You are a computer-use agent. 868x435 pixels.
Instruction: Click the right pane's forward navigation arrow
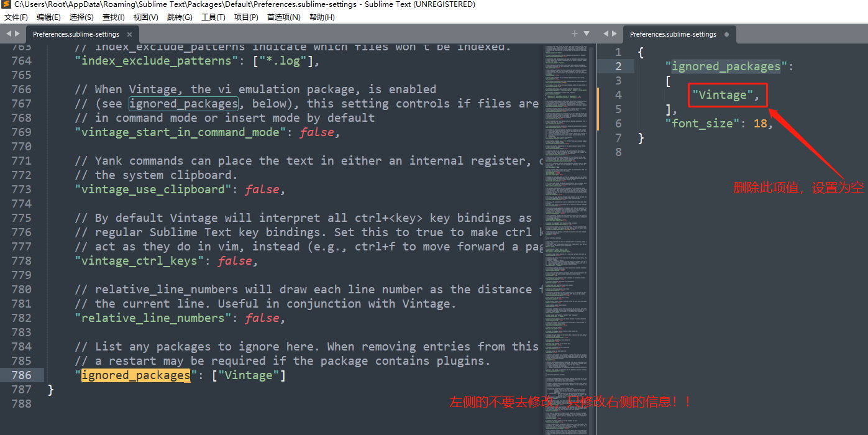coord(614,34)
